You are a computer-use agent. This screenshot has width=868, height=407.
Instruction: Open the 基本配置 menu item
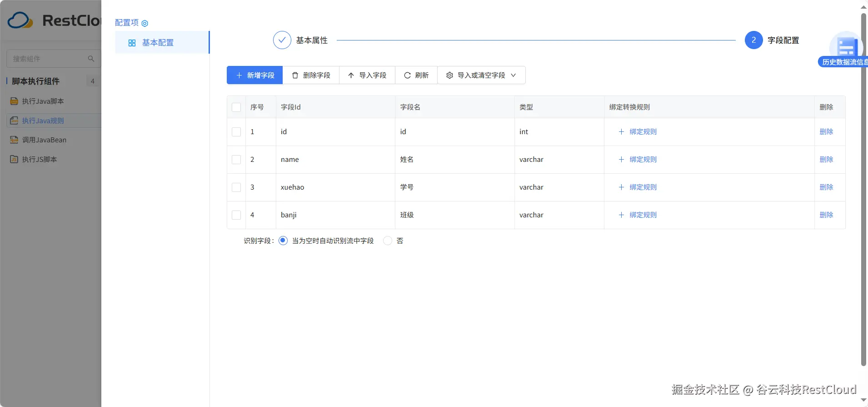coord(158,43)
